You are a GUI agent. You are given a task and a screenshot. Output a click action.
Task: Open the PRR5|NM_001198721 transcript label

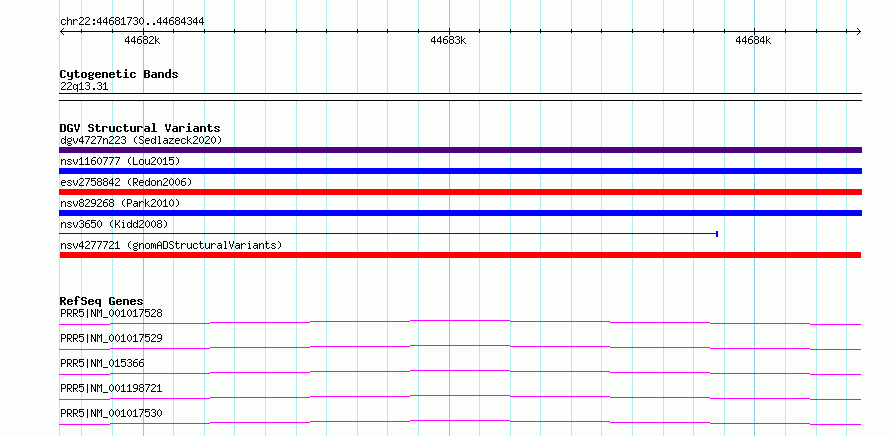pyautogui.click(x=111, y=388)
